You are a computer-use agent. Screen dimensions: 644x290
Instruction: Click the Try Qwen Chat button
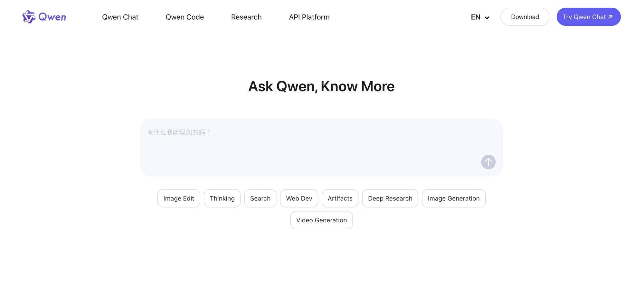click(x=588, y=17)
